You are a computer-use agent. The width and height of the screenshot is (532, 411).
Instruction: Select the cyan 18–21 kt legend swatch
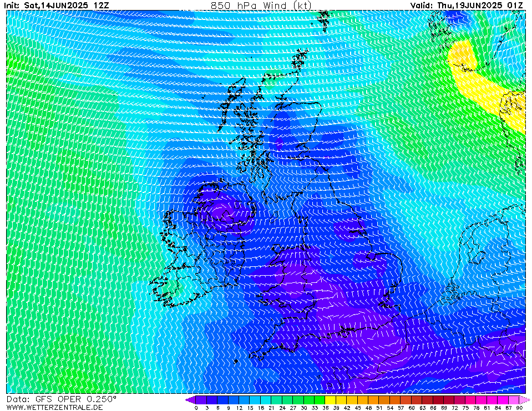pos(266,400)
